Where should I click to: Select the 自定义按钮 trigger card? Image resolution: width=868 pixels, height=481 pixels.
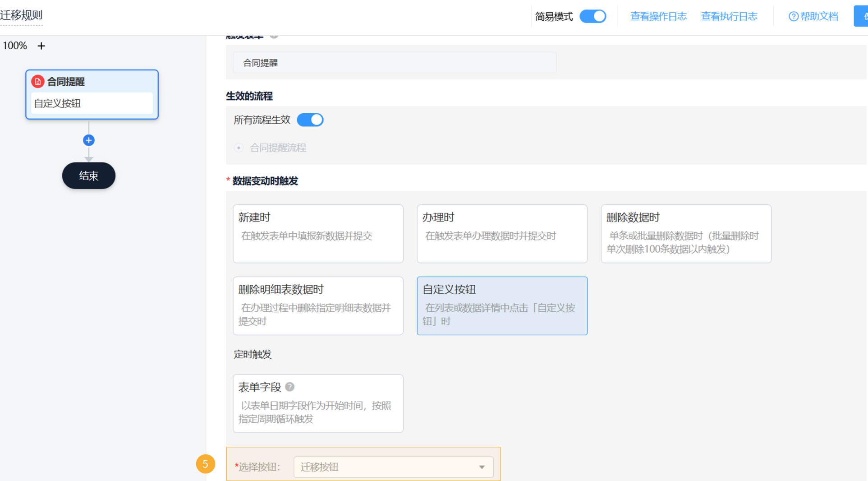coord(502,305)
